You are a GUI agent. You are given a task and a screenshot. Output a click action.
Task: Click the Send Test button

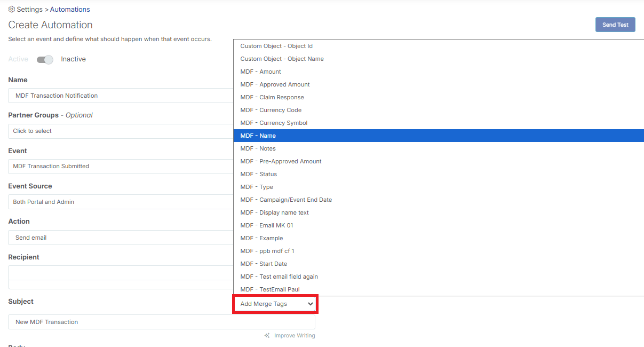point(615,25)
